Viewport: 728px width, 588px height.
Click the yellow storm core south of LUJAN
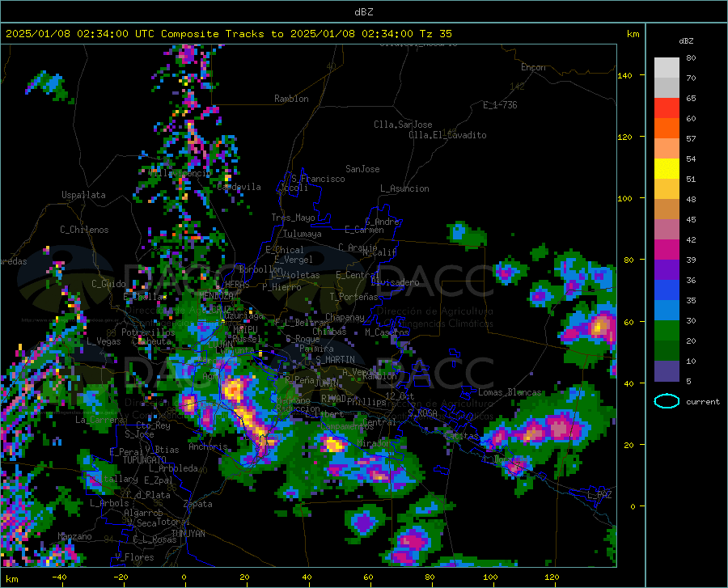pos(234,389)
